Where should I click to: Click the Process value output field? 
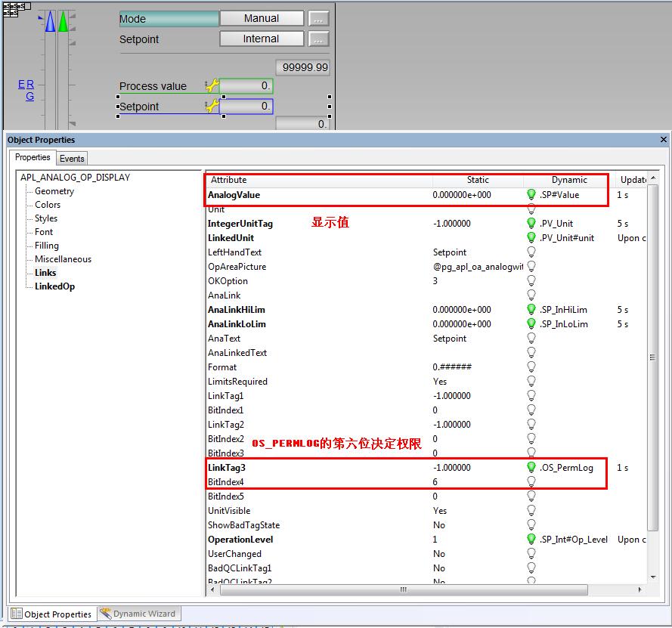coord(246,85)
